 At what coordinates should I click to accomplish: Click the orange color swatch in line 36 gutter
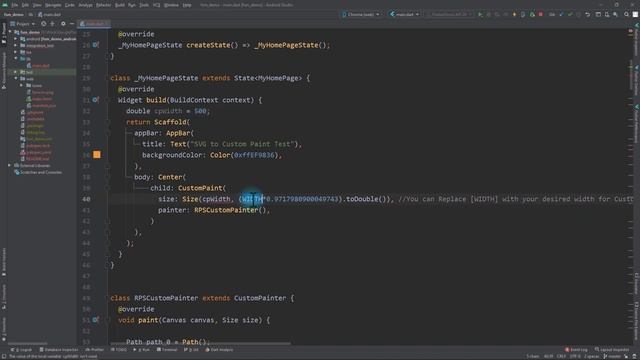[x=97, y=155]
